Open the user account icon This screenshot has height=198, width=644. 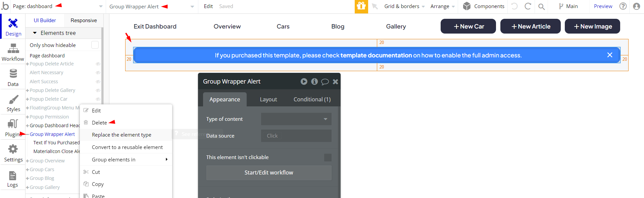tap(636, 6)
